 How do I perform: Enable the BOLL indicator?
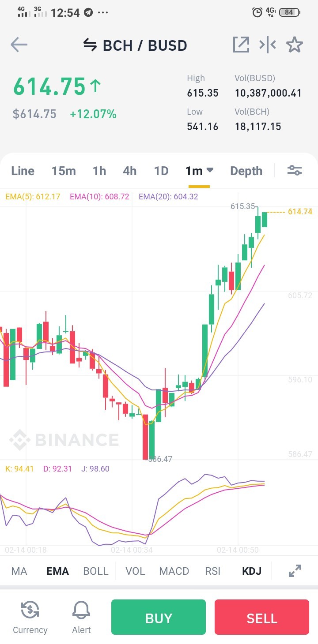pos(96,571)
